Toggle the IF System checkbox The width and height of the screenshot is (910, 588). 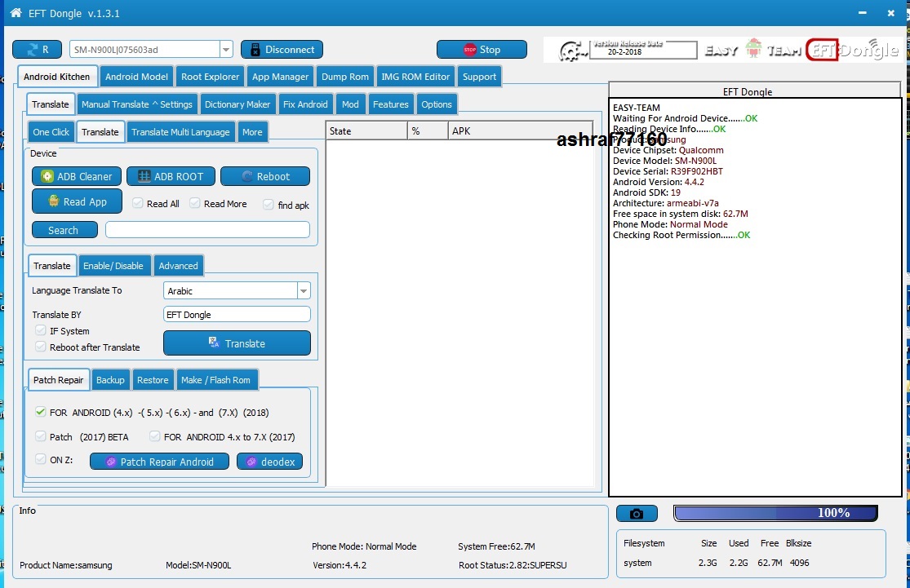[x=40, y=330]
